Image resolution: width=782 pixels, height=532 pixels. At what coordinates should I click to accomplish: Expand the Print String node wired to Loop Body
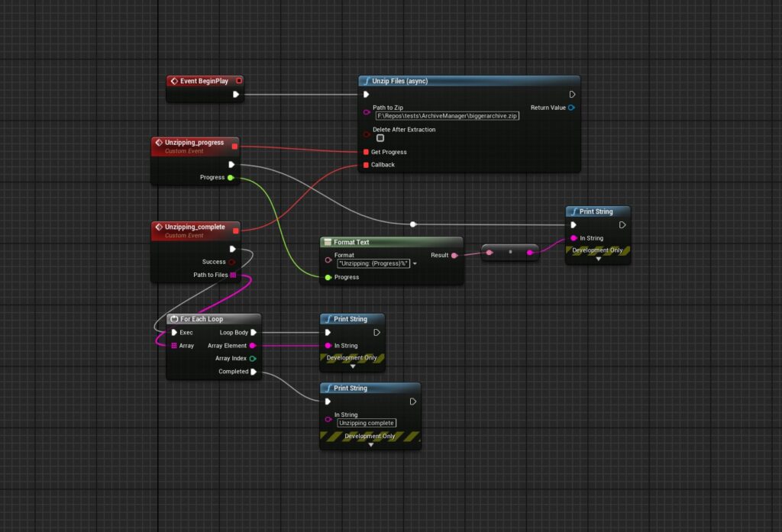352,366
